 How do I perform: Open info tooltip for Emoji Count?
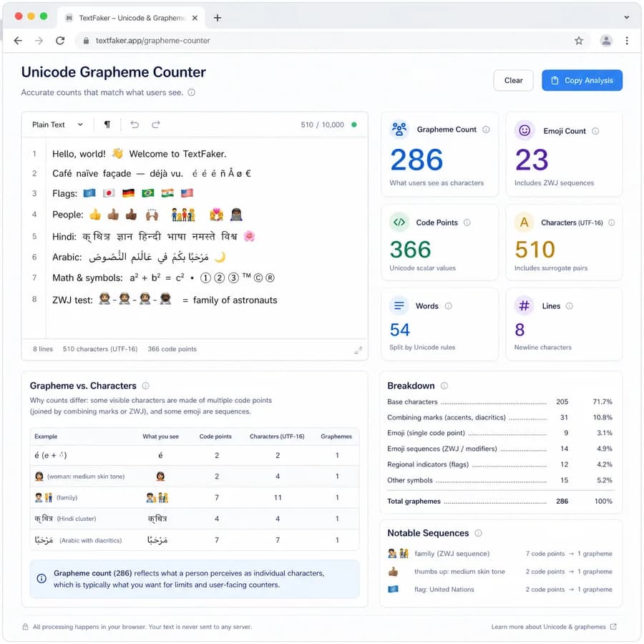tap(595, 131)
